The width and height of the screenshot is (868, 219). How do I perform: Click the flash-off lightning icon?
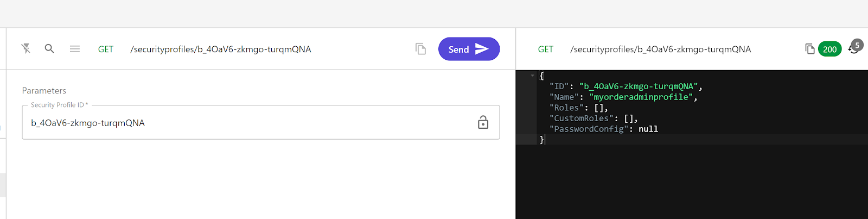pyautogui.click(x=25, y=48)
